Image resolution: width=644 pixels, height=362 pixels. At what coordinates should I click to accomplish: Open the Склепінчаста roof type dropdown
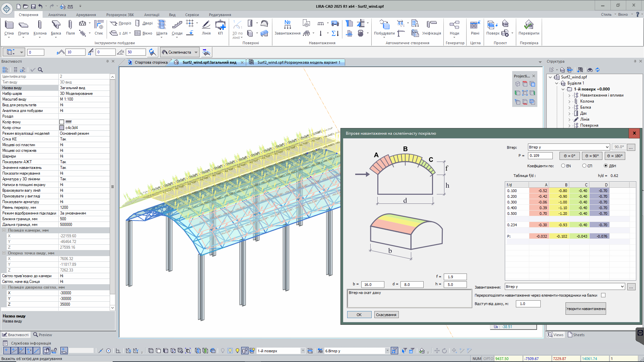click(x=196, y=52)
